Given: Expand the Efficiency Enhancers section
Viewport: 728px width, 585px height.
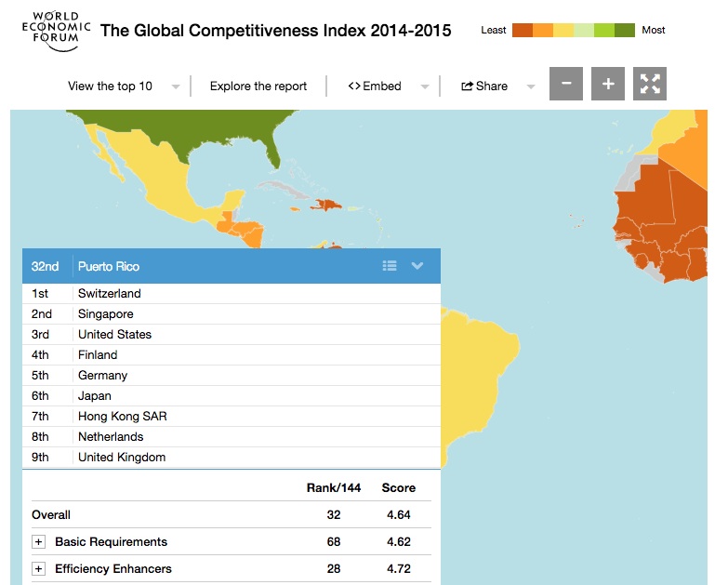Looking at the screenshot, I should click(x=38, y=568).
